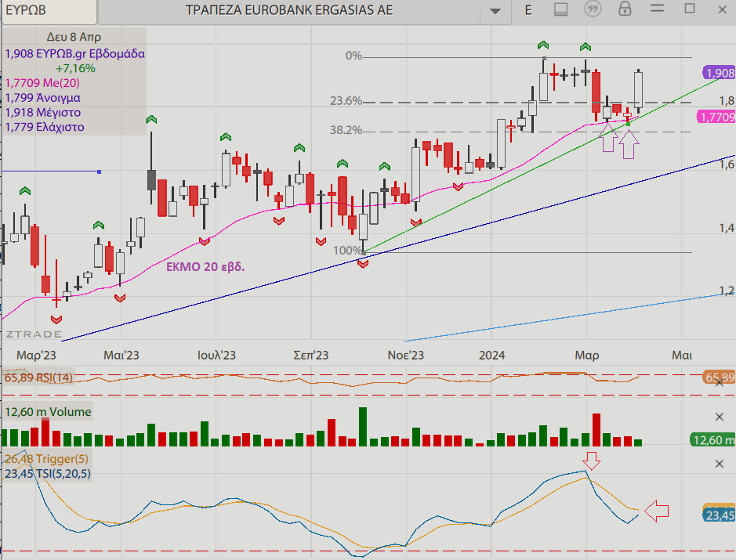The width and height of the screenshot is (736, 560).
Task: Click the bottom panel layout icon
Action: [x=561, y=9]
